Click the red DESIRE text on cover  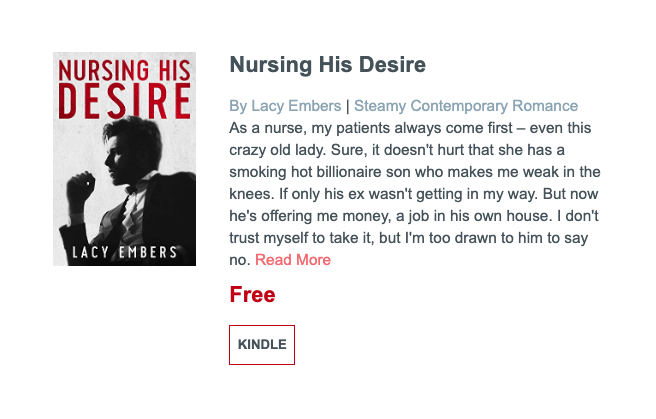(124, 101)
